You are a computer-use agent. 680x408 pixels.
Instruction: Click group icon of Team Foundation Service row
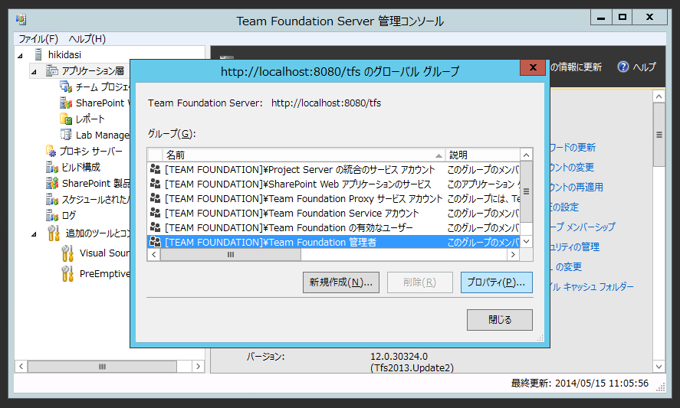coord(155,213)
